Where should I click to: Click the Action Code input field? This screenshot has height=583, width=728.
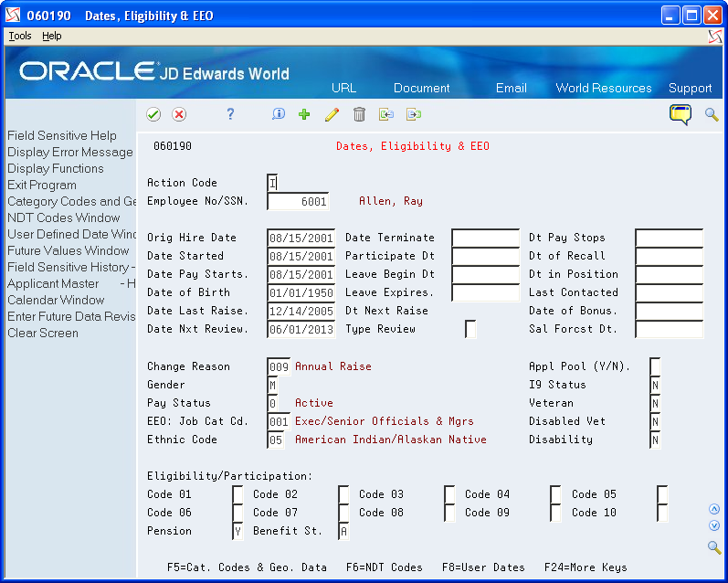coord(272,183)
